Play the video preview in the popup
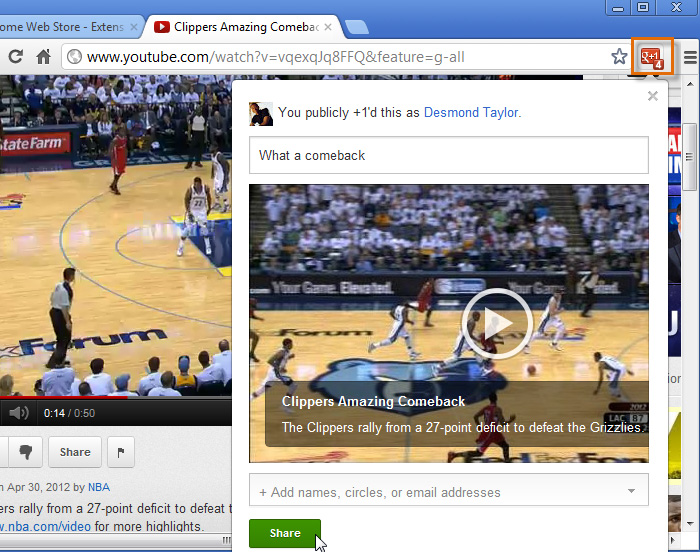The height and width of the screenshot is (552, 700). pyautogui.click(x=497, y=323)
